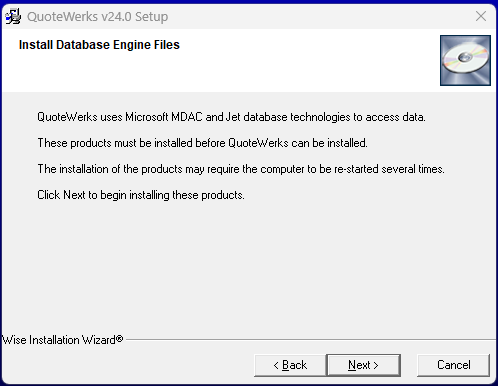
Task: Cancel the QuoteWerks installation
Action: [x=454, y=365]
